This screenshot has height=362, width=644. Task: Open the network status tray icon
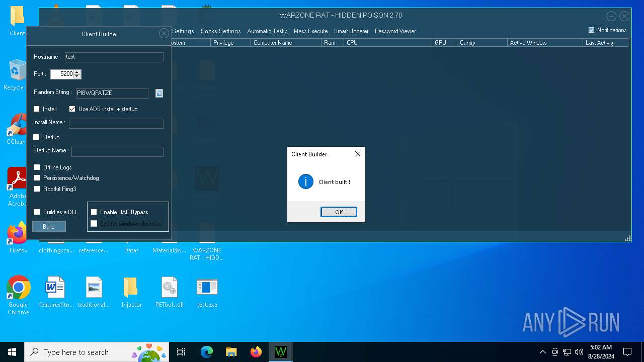tap(567, 352)
